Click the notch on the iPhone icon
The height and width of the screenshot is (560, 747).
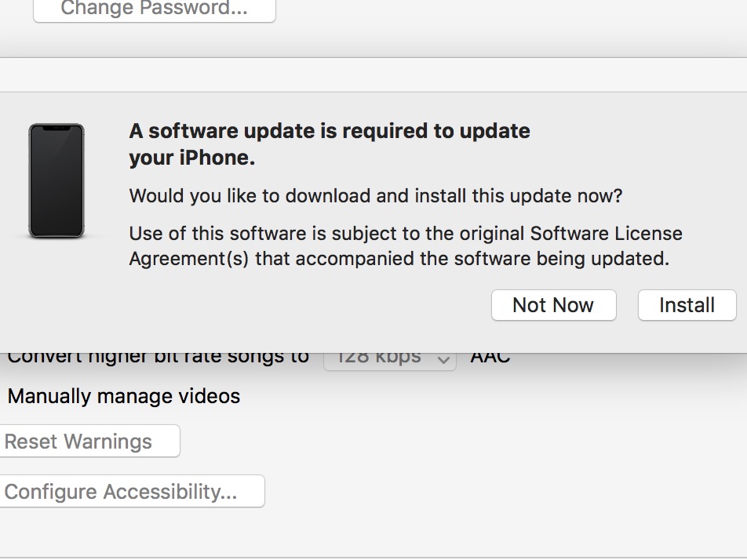tap(56, 128)
